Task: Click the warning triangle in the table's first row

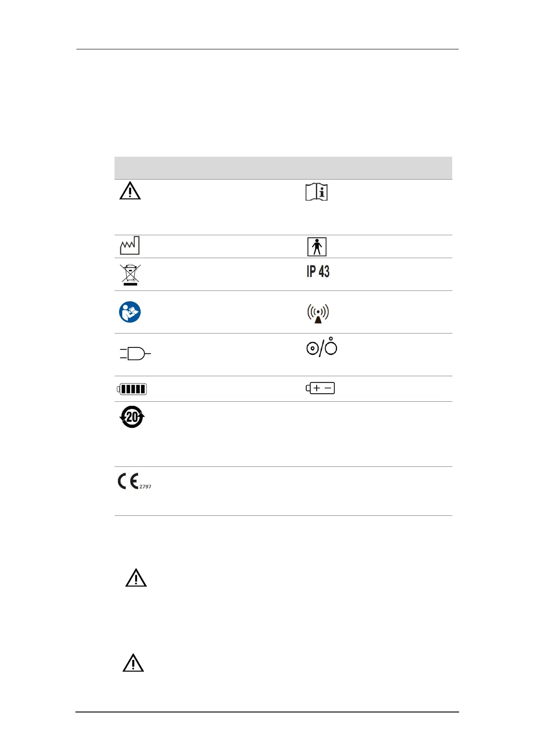Action: coord(130,191)
